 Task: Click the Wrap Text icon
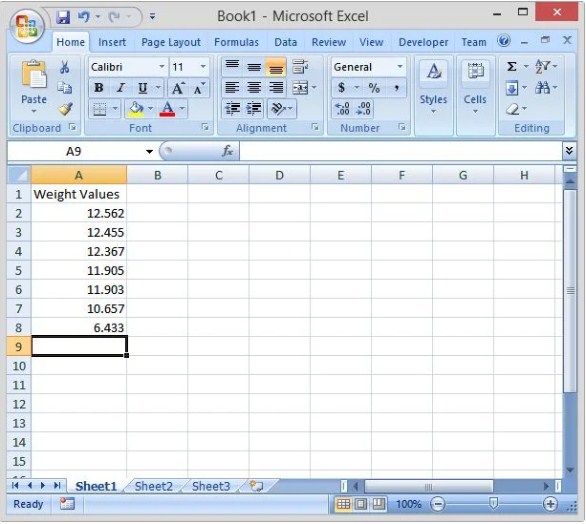point(300,67)
